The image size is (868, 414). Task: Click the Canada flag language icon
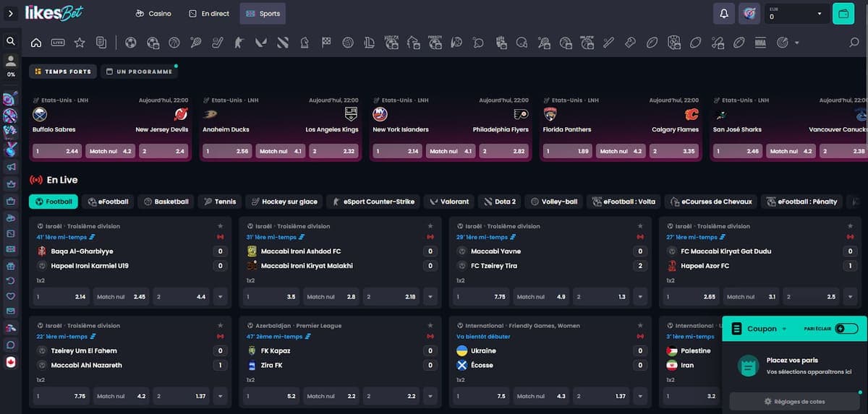[x=10, y=362]
